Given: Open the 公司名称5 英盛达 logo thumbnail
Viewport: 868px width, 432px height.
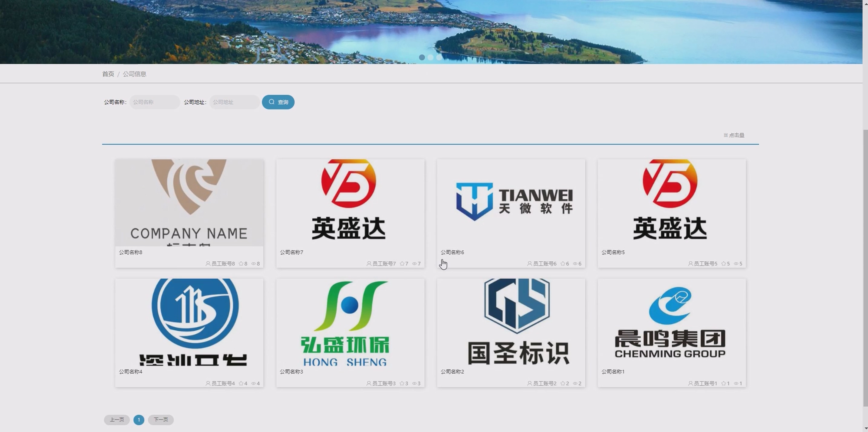Looking at the screenshot, I should 672,203.
